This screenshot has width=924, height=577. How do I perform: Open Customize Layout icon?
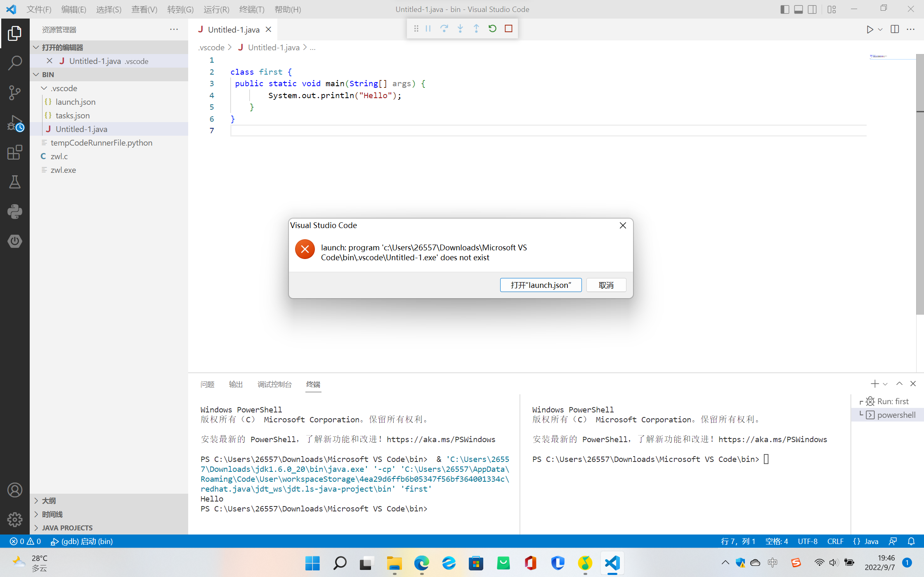832,9
